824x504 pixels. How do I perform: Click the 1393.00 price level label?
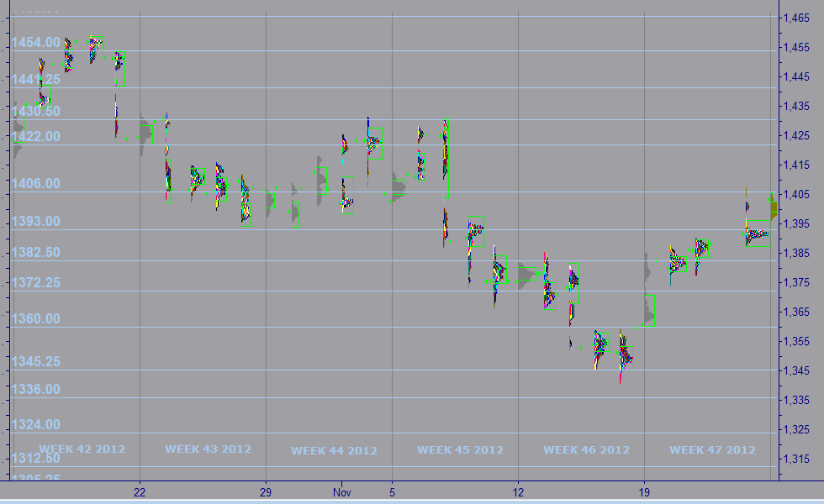click(x=35, y=221)
